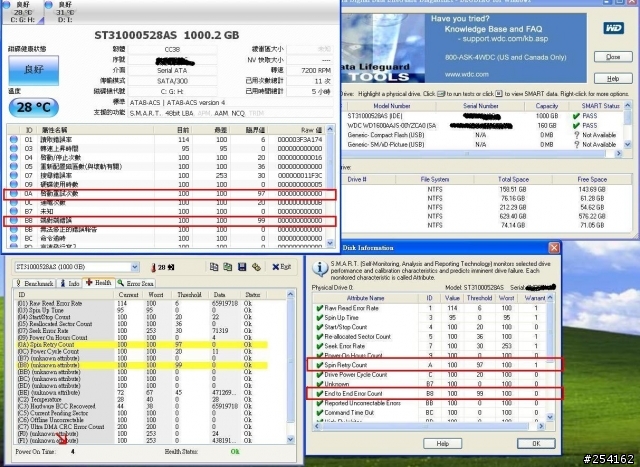Click the scroll-up arrow of CrystalDiskInfo attribute list
Viewport: 640px width, 467px height.
[x=330, y=129]
